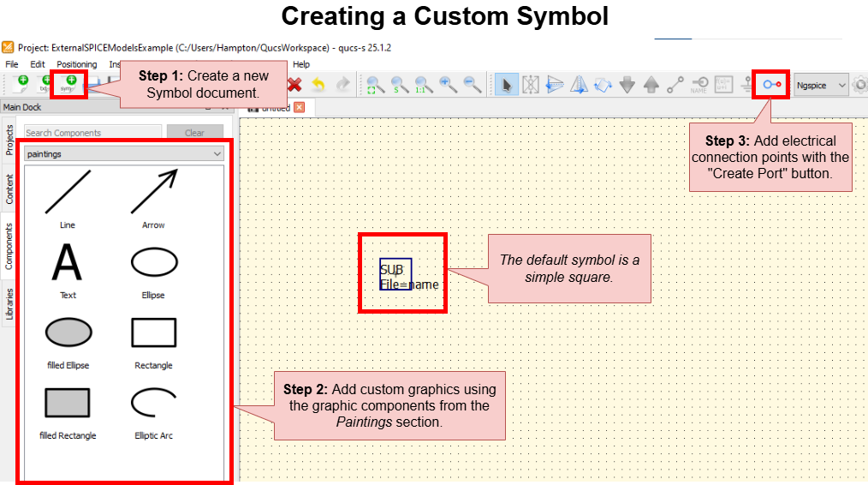Open the Edit menu

[x=37, y=64]
